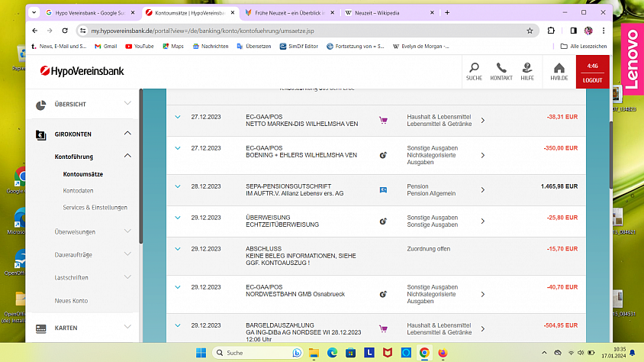This screenshot has width=644, height=362.
Task: Bookmark this page with star icon
Action: tap(530, 31)
